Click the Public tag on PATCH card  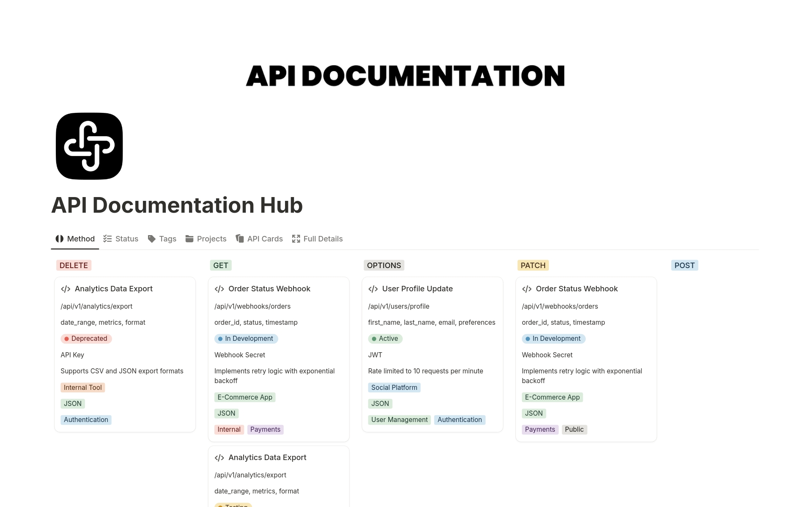574,430
